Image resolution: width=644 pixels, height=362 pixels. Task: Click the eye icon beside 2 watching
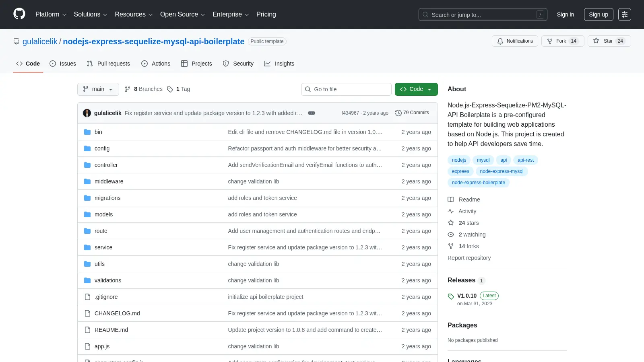click(451, 234)
